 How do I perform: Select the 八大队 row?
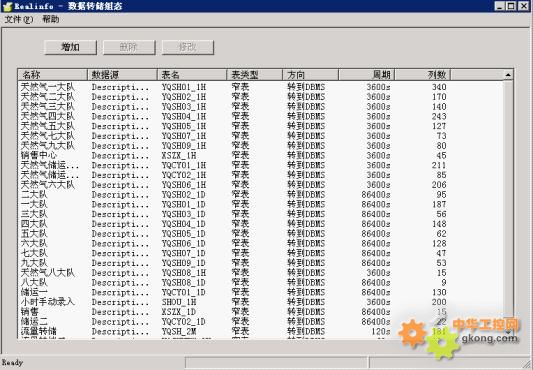coord(260,283)
